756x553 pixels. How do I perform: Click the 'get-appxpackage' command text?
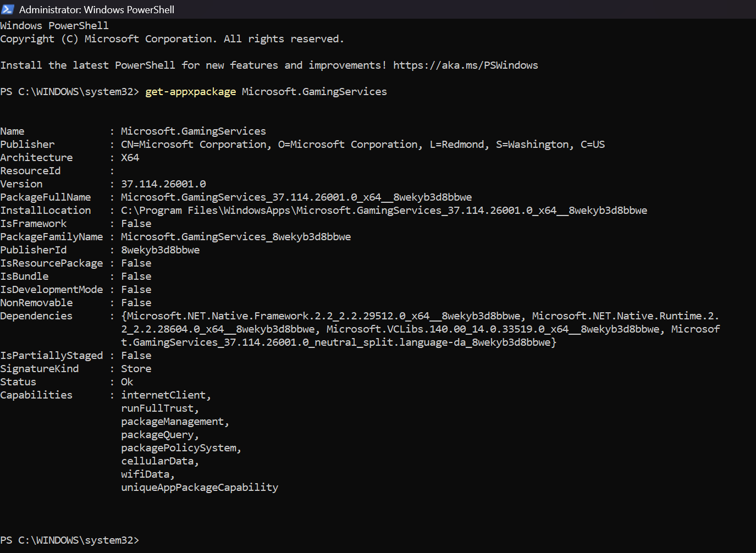191,92
